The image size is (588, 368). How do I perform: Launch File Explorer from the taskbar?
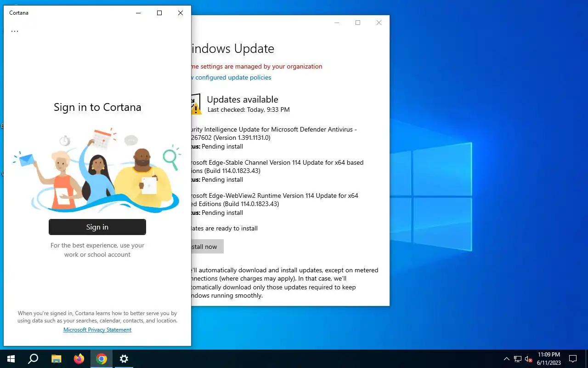coord(56,359)
